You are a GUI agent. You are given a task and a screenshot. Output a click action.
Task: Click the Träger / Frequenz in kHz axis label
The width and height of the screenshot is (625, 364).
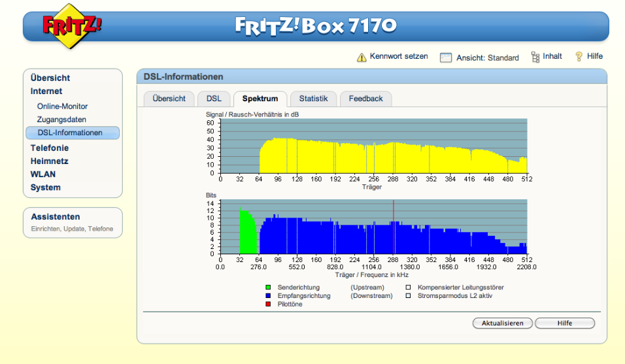(x=372, y=274)
